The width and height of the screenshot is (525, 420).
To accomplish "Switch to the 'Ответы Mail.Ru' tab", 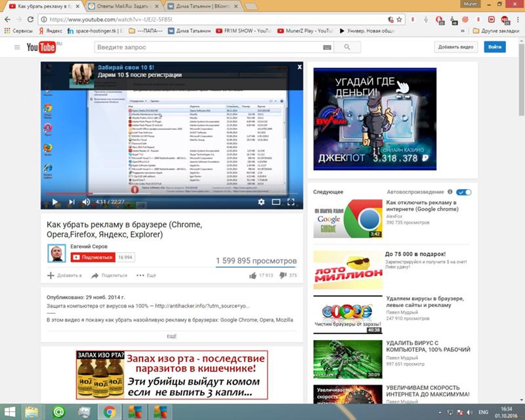I will tap(123, 7).
